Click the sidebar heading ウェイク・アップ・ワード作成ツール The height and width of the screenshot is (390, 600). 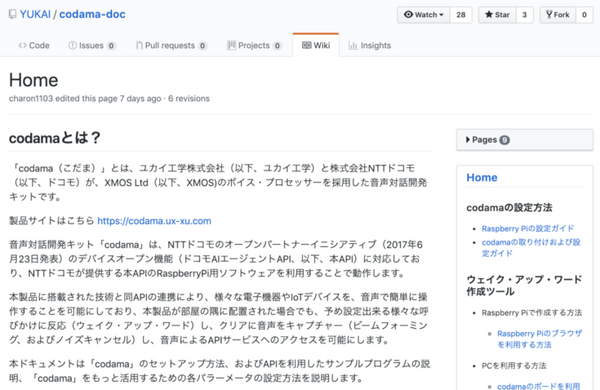(x=524, y=285)
